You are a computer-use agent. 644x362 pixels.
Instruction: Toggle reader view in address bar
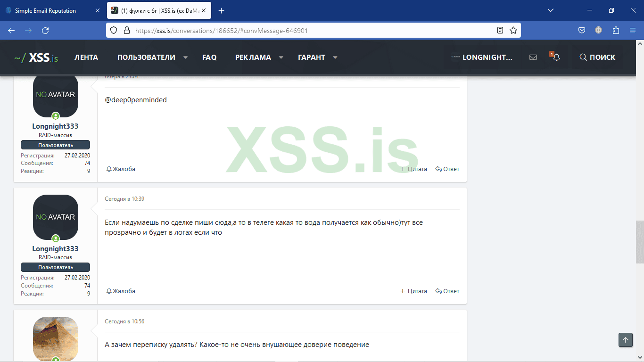(500, 30)
